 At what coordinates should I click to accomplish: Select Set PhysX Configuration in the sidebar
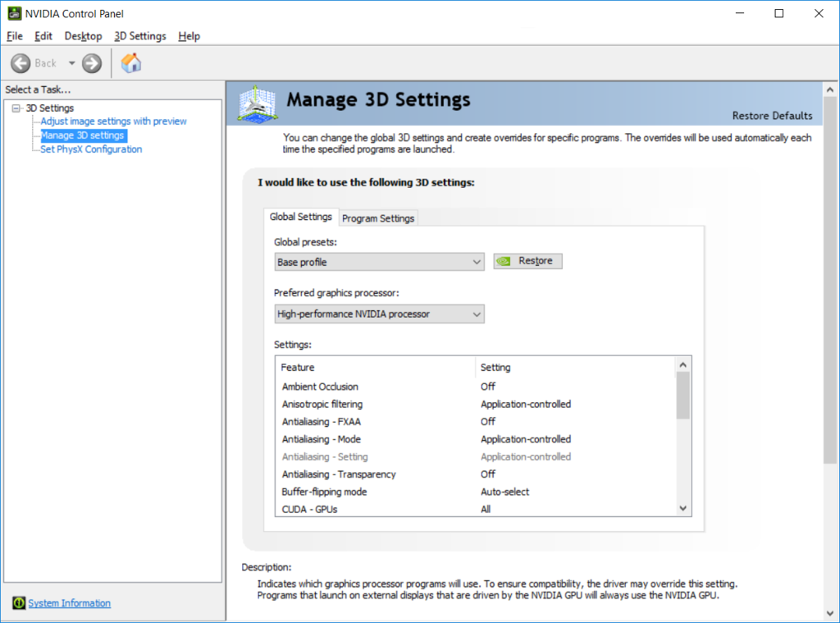91,149
